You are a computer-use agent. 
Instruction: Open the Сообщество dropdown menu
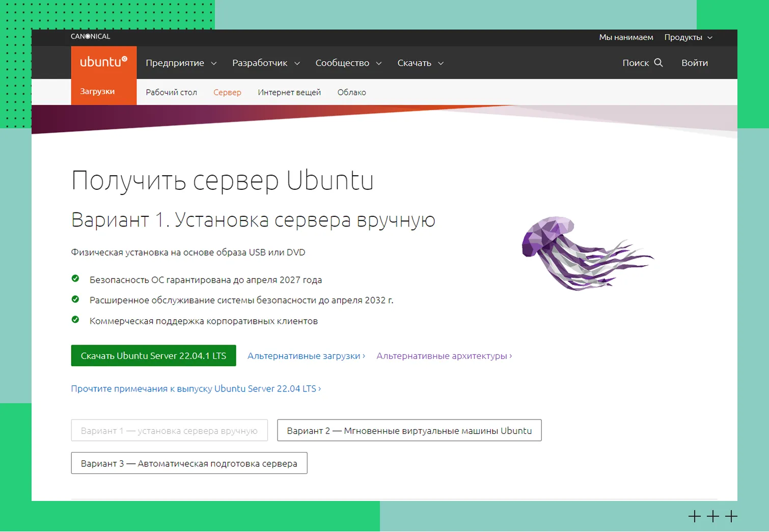pos(348,63)
